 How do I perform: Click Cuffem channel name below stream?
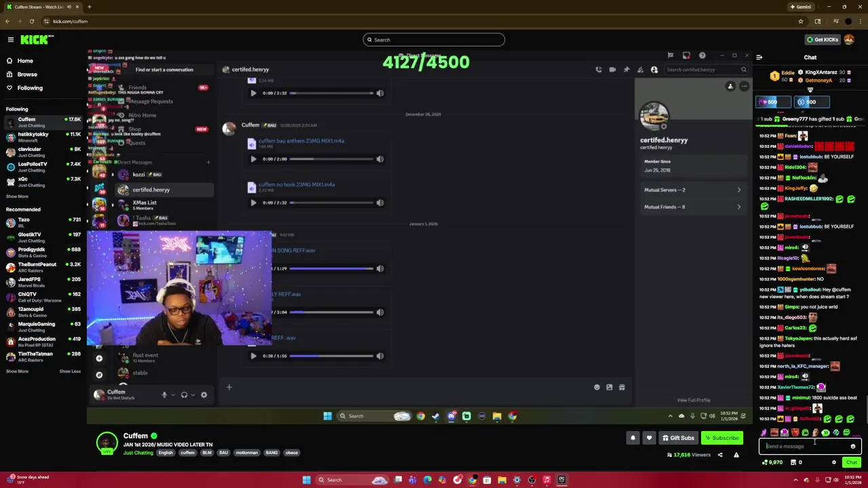point(136,436)
